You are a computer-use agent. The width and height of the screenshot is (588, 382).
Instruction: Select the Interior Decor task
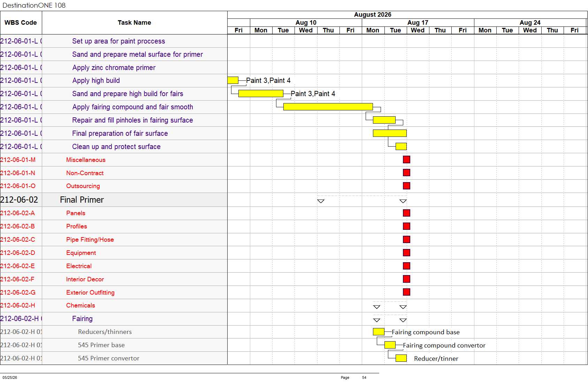85,279
